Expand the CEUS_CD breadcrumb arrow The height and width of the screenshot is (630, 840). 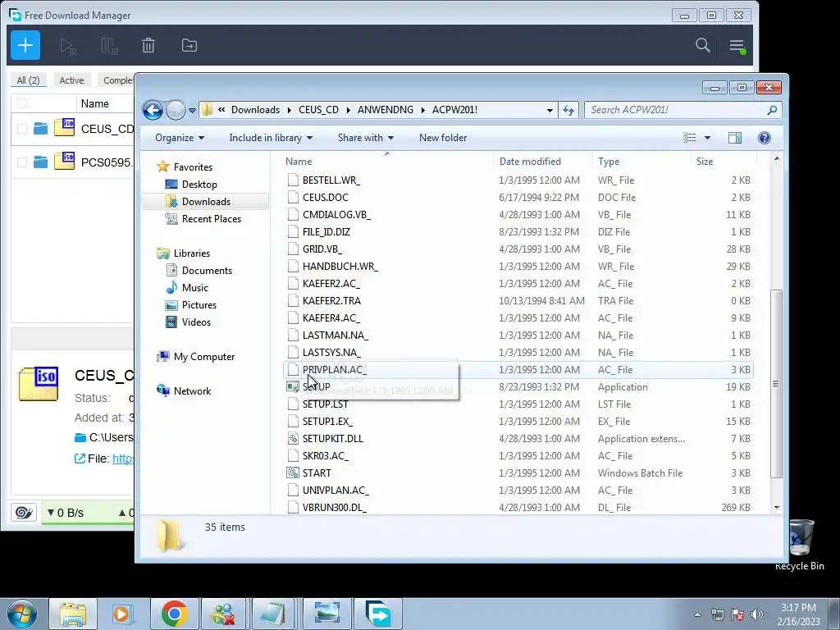point(348,111)
